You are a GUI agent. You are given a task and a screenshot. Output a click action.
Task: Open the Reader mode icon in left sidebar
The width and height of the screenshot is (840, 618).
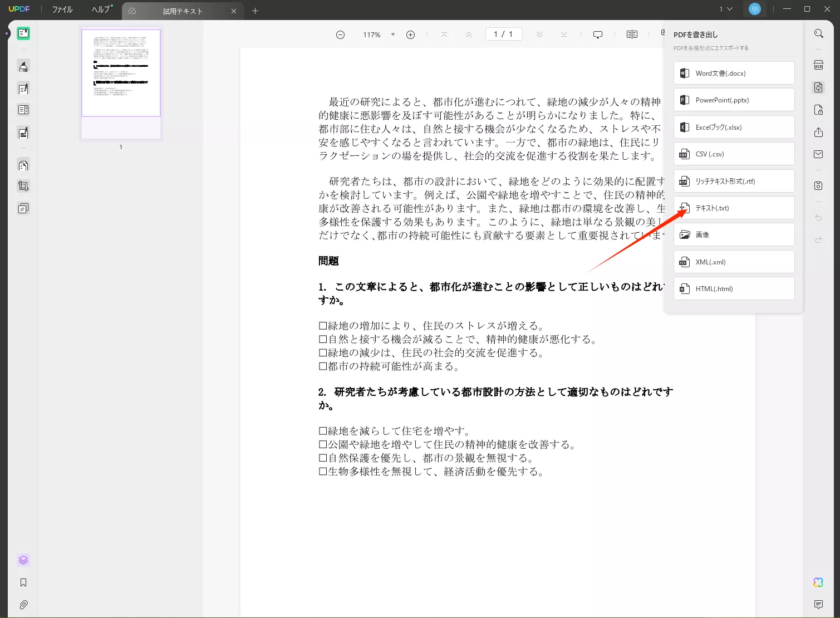click(x=23, y=33)
